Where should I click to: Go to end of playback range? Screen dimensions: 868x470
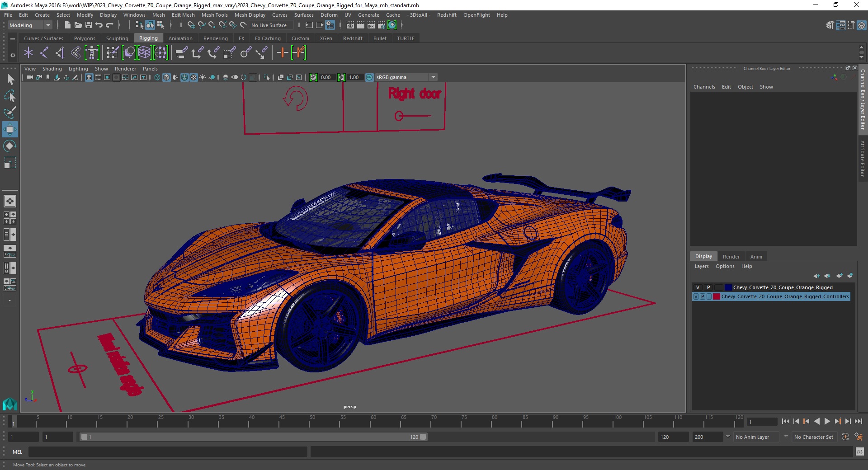858,421
